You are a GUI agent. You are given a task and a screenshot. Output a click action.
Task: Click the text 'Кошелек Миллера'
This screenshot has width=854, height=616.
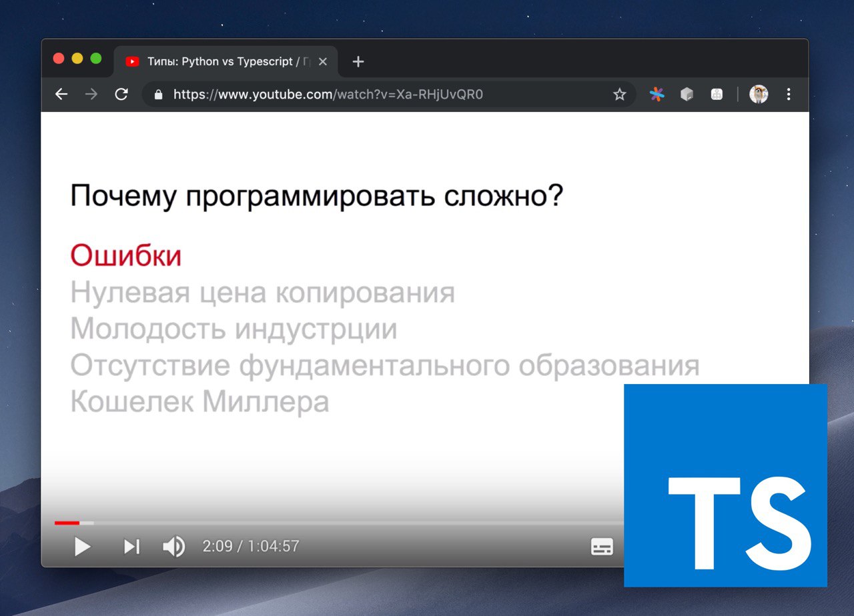tap(199, 402)
